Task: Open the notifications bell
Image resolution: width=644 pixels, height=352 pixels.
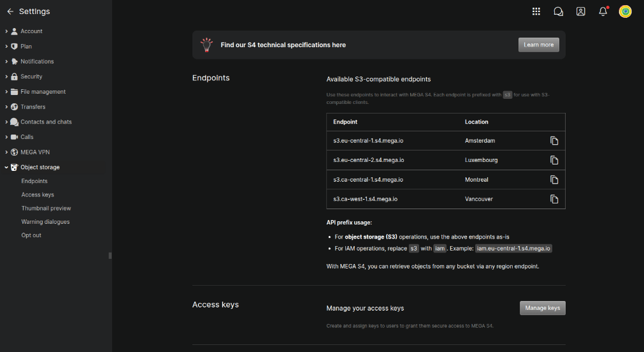Action: (x=603, y=11)
